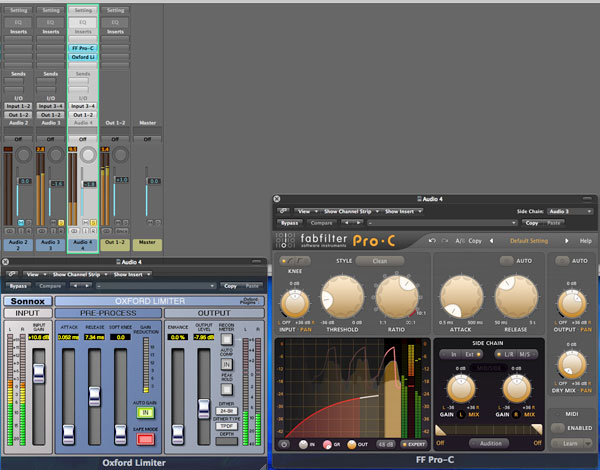Click the Setting button on the Audio 4 strip
The width and height of the screenshot is (600, 470).
pos(83,10)
